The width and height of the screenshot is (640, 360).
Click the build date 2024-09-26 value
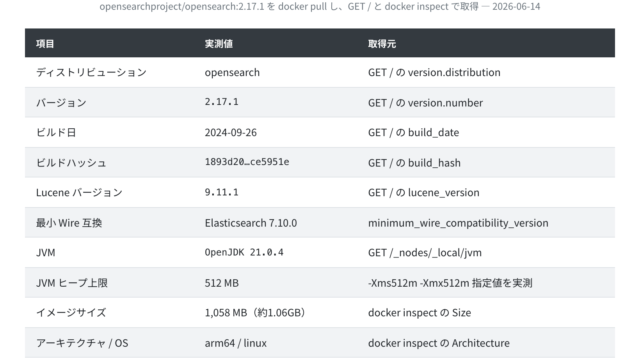(x=231, y=133)
